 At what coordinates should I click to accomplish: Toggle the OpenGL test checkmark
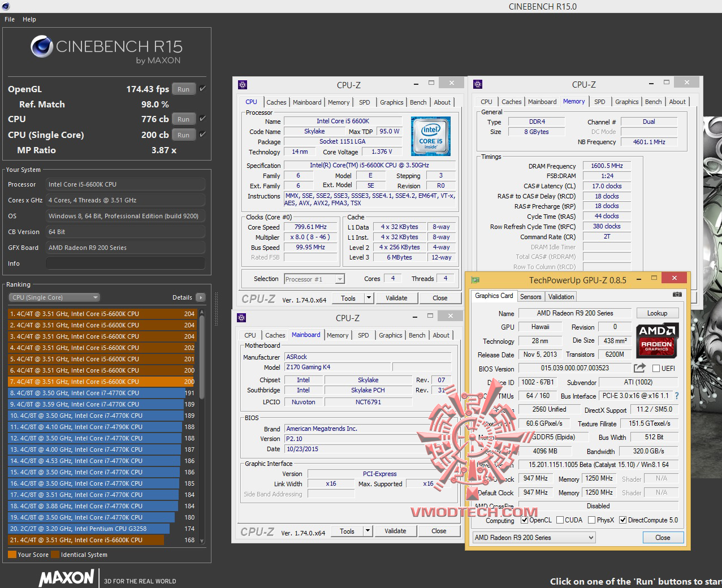tap(202, 89)
